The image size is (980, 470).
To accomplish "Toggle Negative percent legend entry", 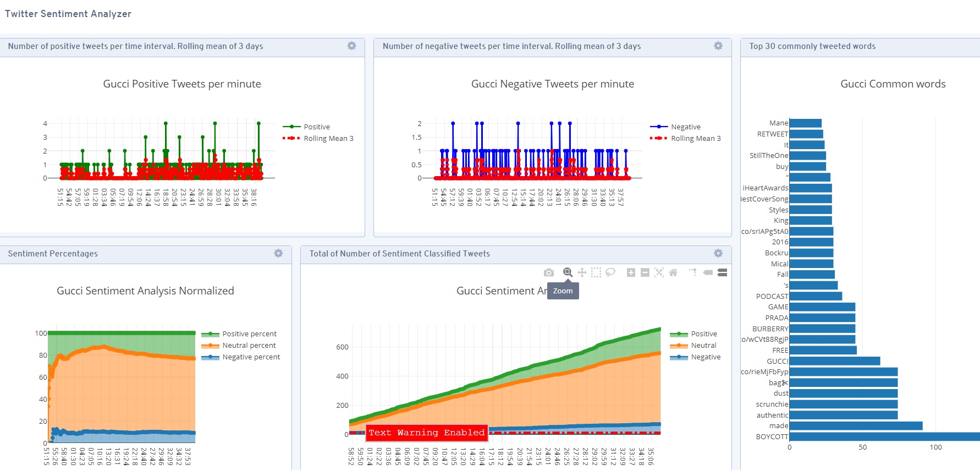I will [x=240, y=357].
